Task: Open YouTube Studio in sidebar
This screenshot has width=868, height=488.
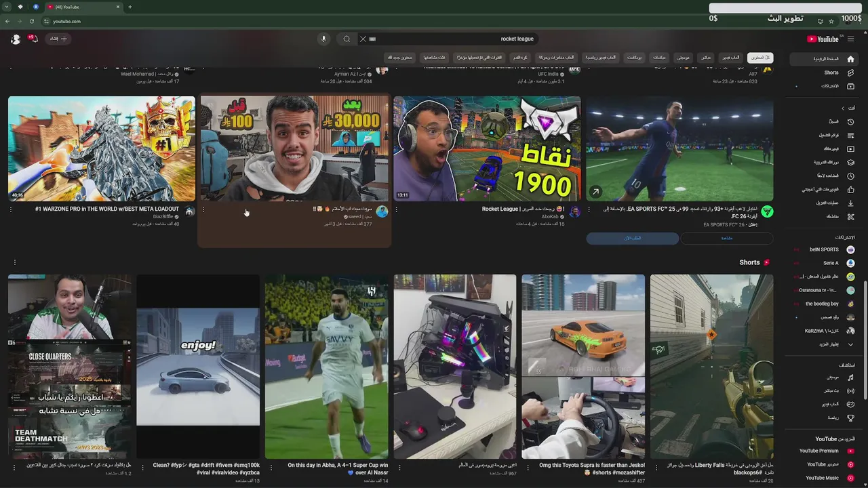Action: tap(825, 464)
